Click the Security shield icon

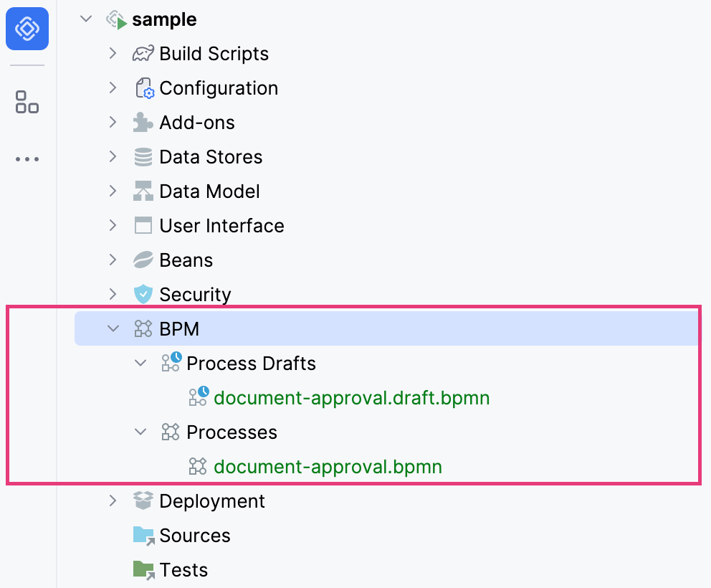(x=143, y=295)
